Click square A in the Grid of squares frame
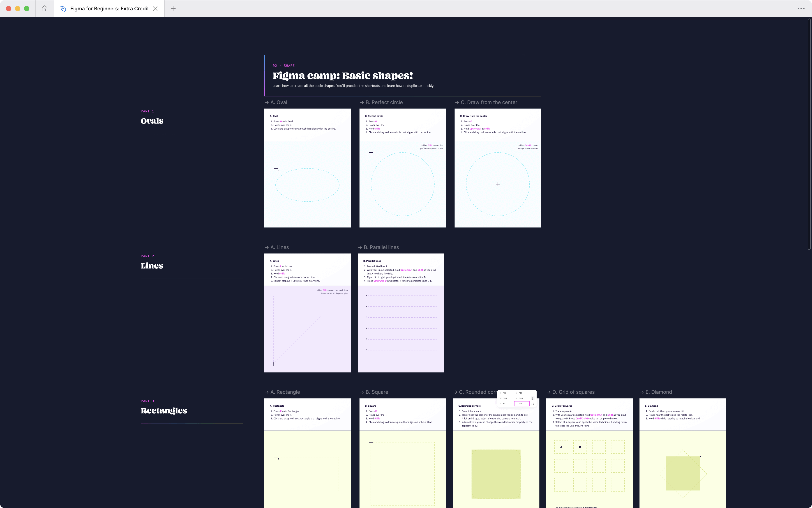The height and width of the screenshot is (508, 812). click(x=561, y=447)
